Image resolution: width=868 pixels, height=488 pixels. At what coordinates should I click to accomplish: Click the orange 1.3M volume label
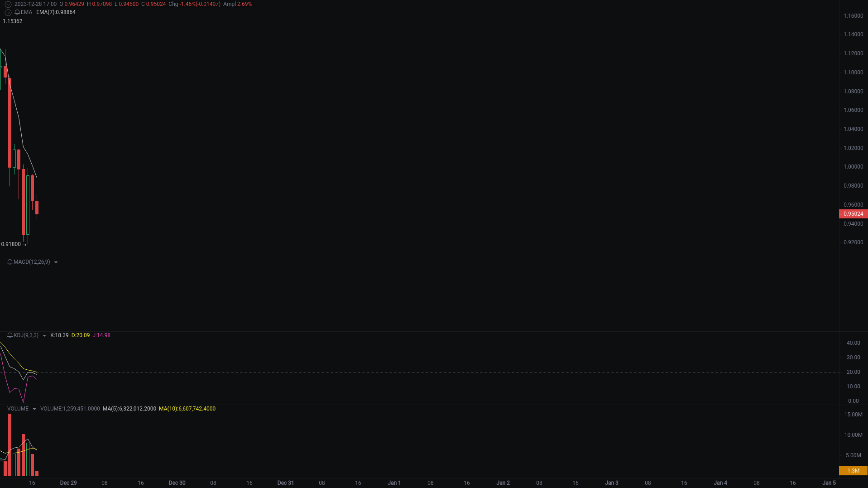pos(853,471)
